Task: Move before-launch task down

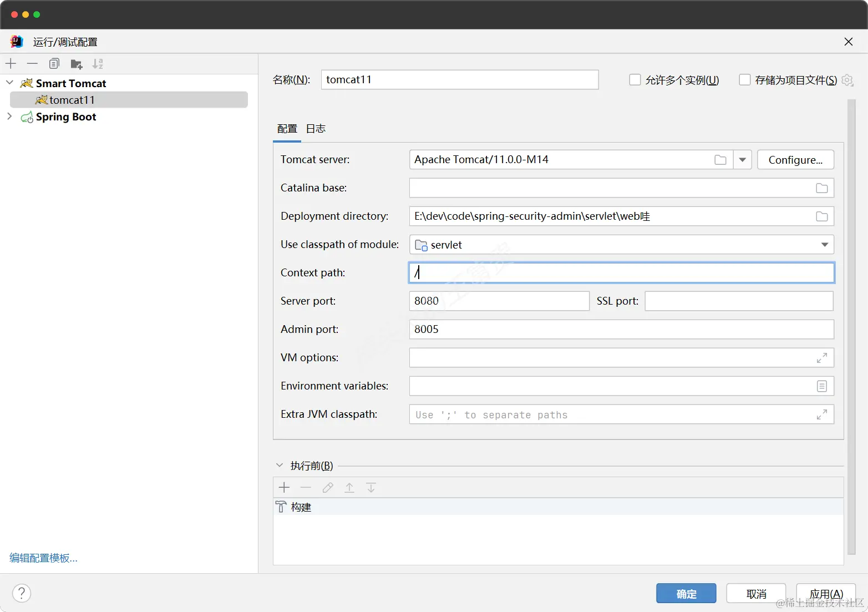Action: coord(371,488)
